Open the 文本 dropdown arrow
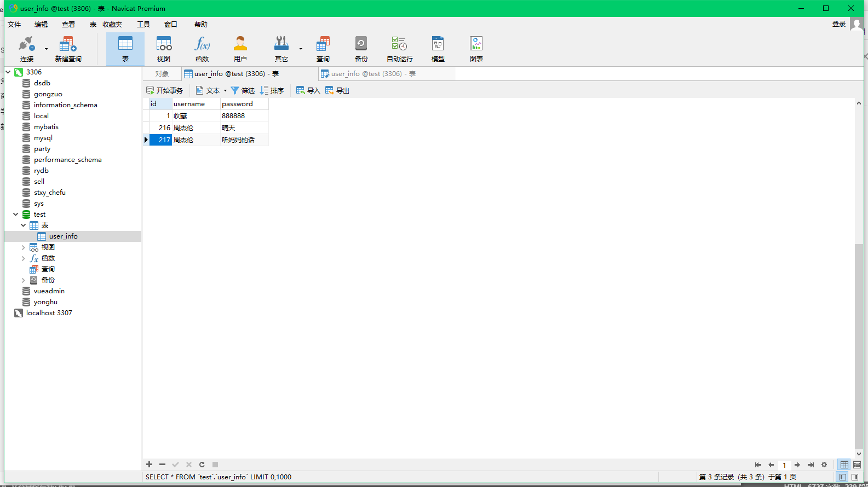The width and height of the screenshot is (868, 487). pos(225,91)
